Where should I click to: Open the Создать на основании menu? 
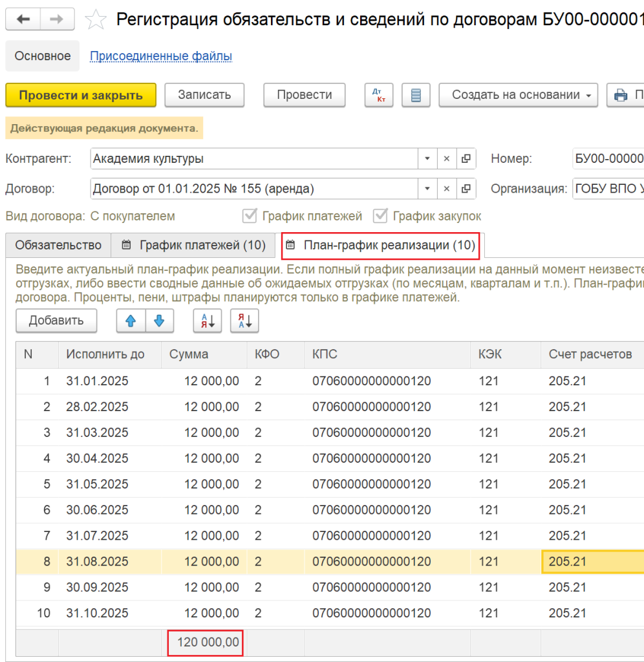(x=518, y=95)
